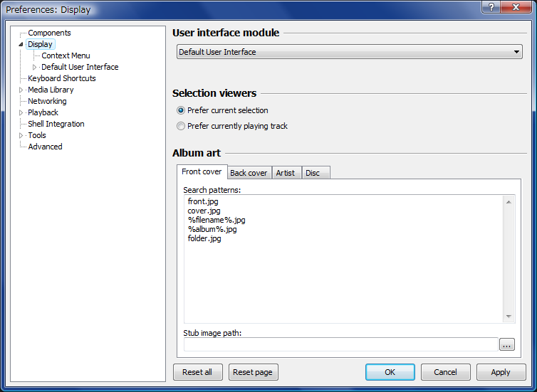Expand the Tools tree node
Screen dimensions: 537x392
[x=21, y=135]
